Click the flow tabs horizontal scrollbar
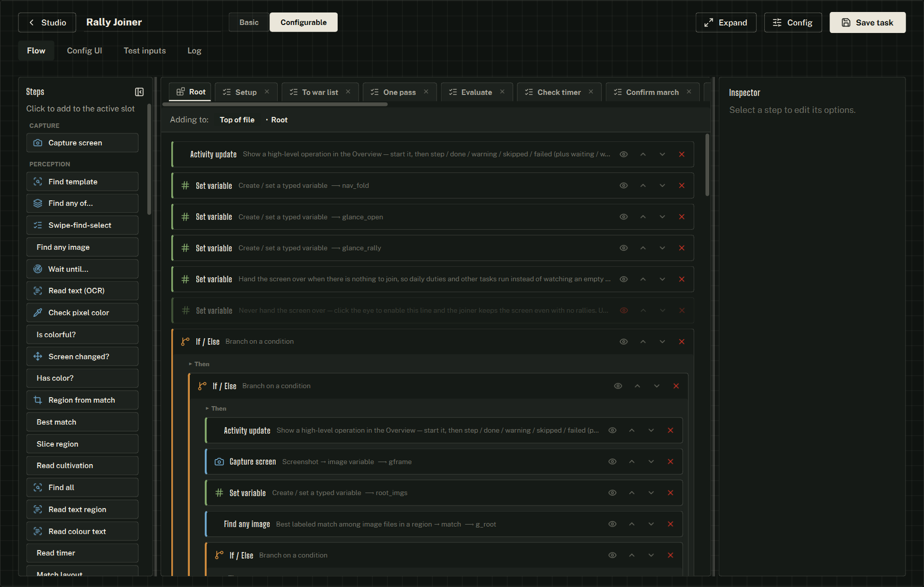The height and width of the screenshot is (587, 924). pyautogui.click(x=275, y=104)
